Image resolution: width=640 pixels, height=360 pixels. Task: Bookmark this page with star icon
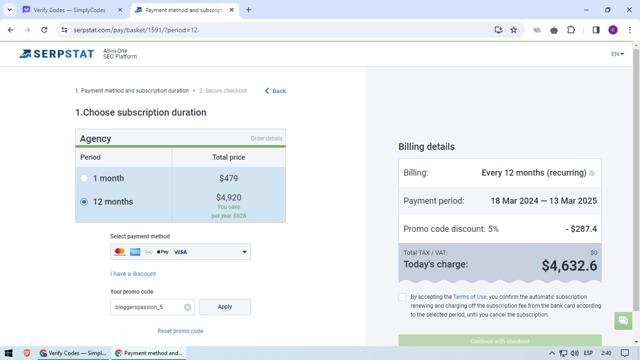pyautogui.click(x=514, y=30)
